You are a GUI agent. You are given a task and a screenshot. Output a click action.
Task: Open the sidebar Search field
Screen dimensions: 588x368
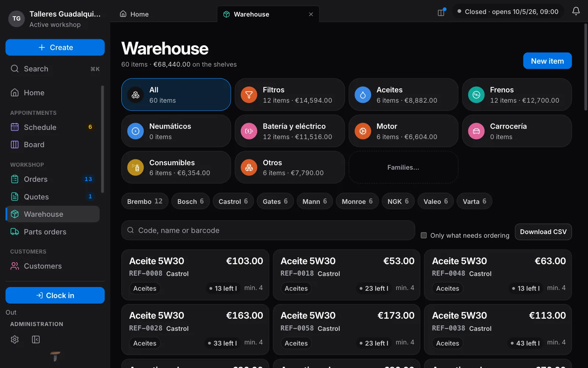pyautogui.click(x=55, y=69)
